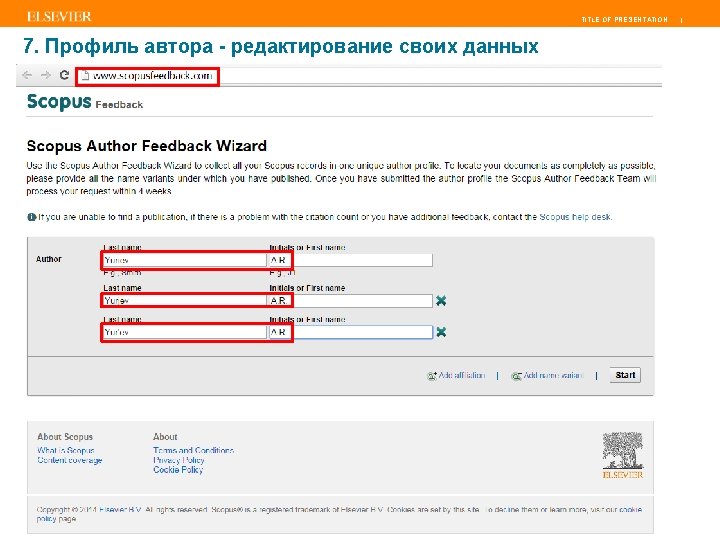Click the third row Last name field
Image resolution: width=720 pixels, height=540 pixels.
(184, 332)
